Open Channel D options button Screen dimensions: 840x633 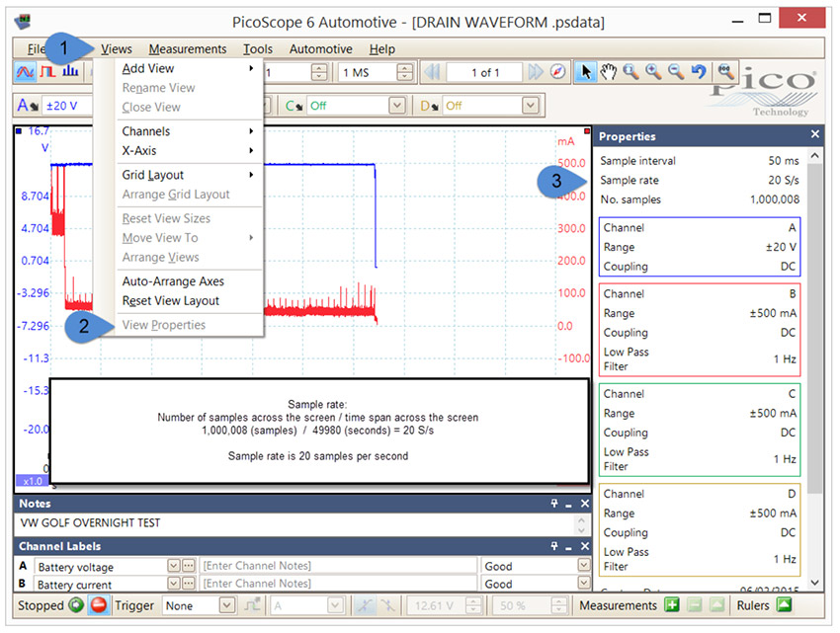430,106
